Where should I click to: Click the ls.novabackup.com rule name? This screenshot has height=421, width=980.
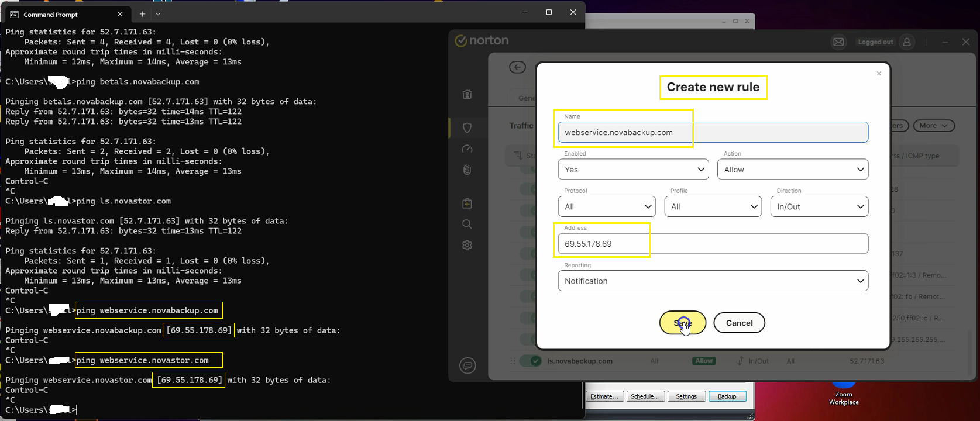[x=580, y=361]
